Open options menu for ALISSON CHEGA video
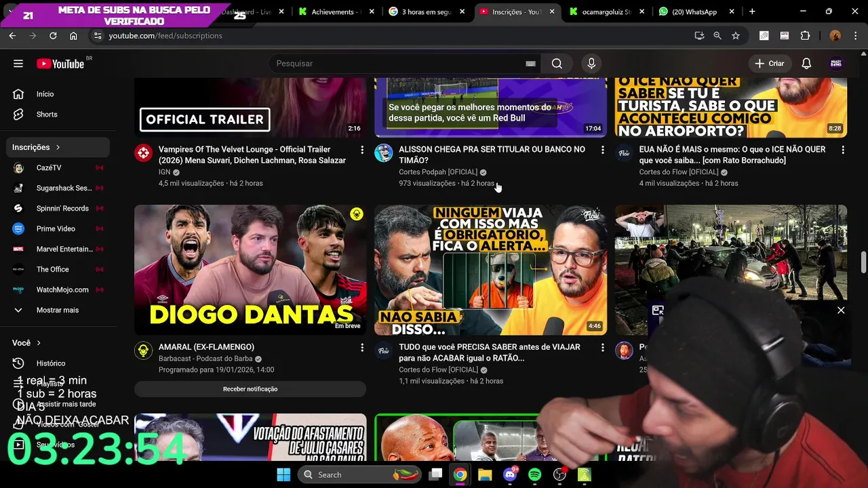 pyautogui.click(x=603, y=150)
